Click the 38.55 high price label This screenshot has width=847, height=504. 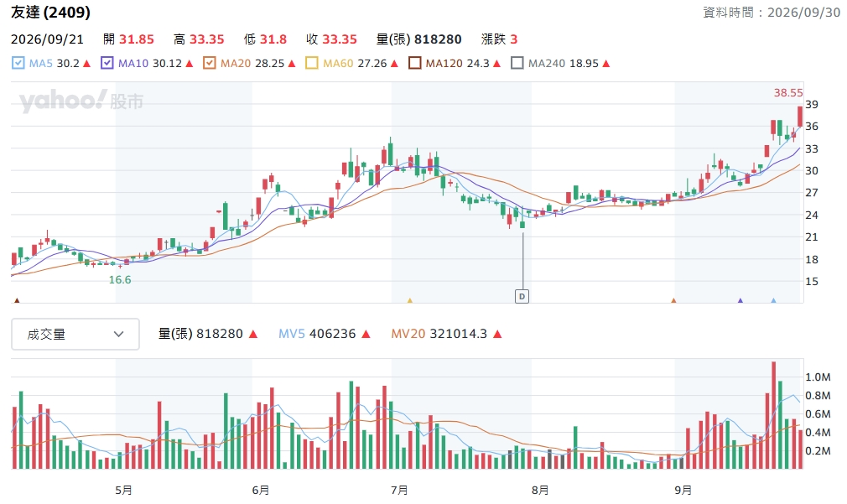coord(788,93)
